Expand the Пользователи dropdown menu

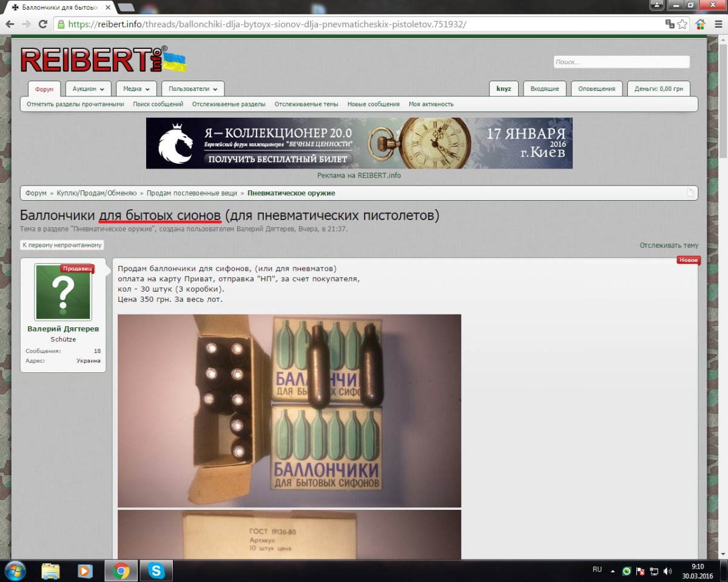(x=193, y=89)
